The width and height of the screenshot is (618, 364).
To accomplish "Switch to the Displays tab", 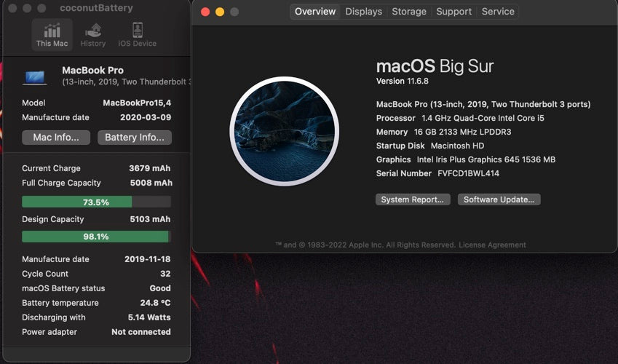I will [363, 12].
